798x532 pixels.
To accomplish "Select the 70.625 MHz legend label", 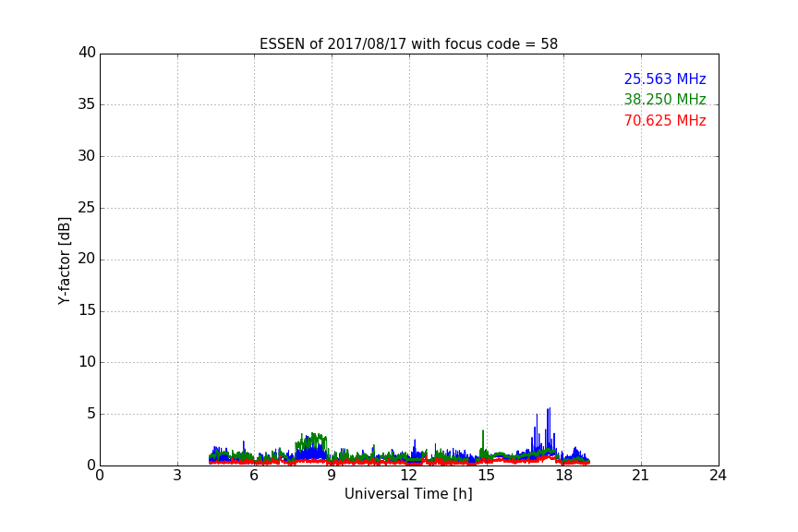I will click(x=665, y=121).
